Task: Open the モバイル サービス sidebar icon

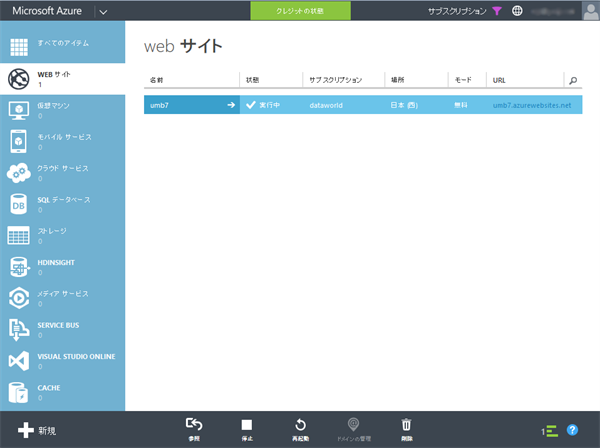Action: tap(18, 141)
